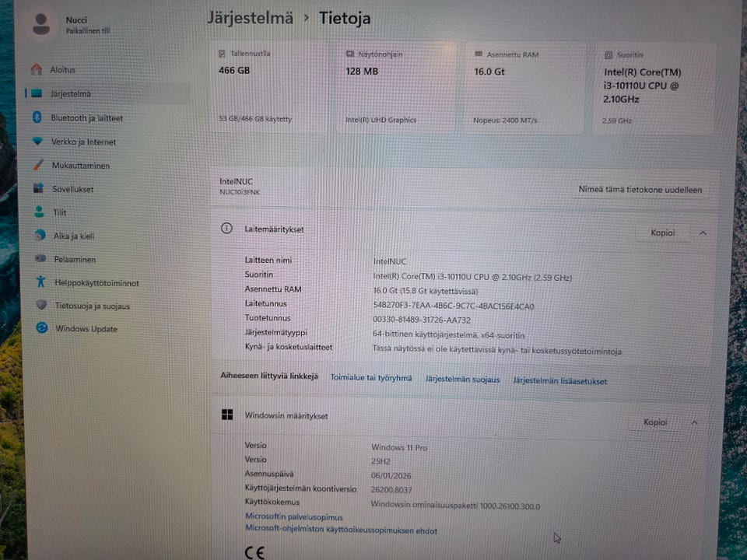Click Järjestelmä in the breadcrumb header

pyautogui.click(x=250, y=19)
